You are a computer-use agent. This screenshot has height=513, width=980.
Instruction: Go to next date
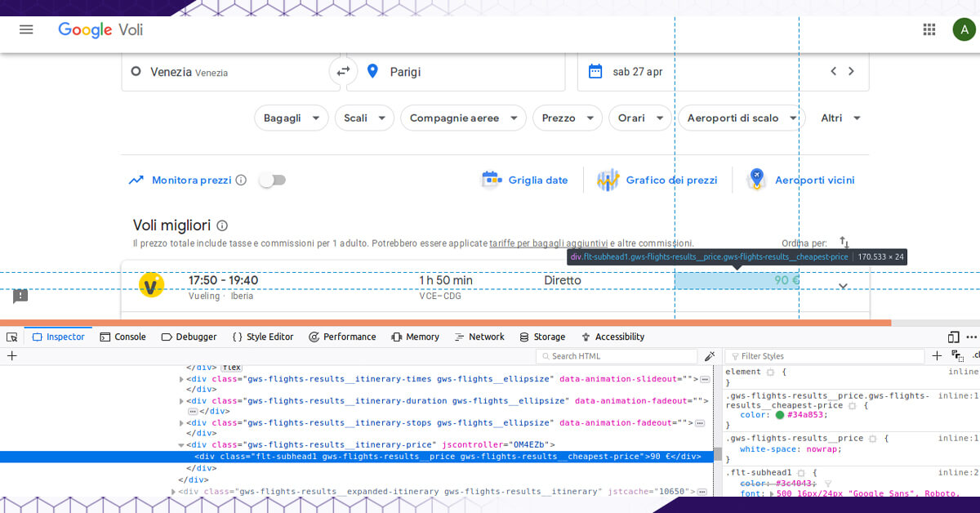pos(851,71)
